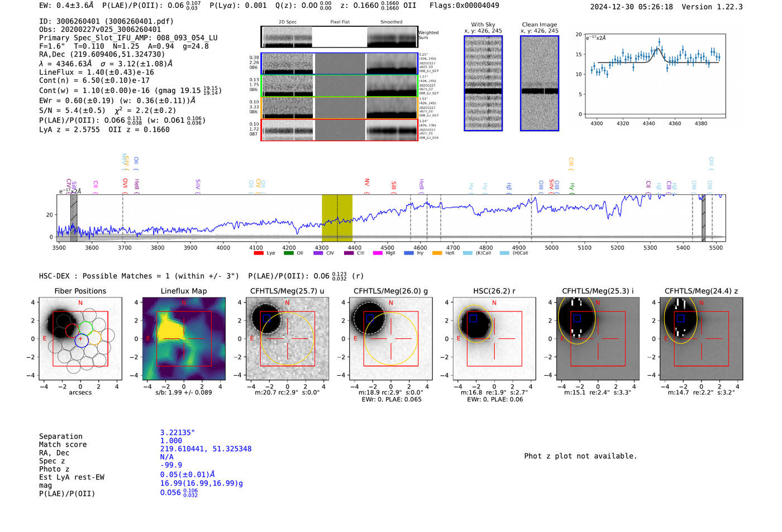The width and height of the screenshot is (782, 532).
Task: Click the Flags:0x00004049 header text
Action: click(x=464, y=6)
